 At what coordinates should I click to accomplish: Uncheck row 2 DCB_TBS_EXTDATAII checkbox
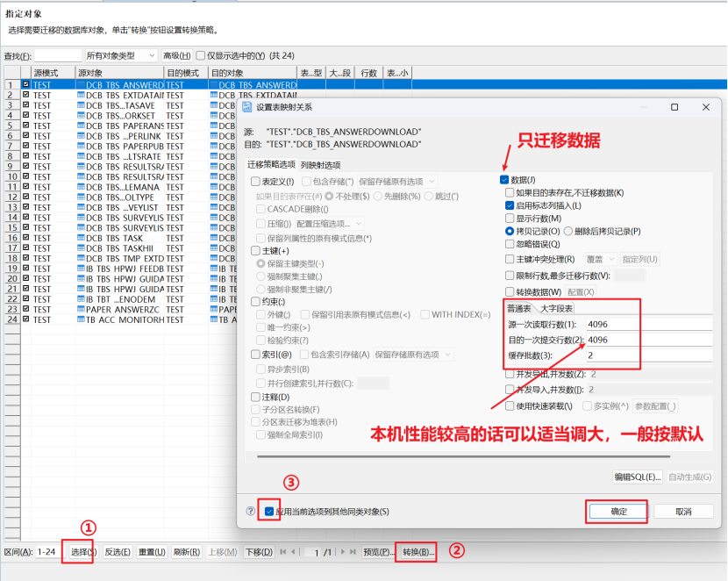click(26, 95)
